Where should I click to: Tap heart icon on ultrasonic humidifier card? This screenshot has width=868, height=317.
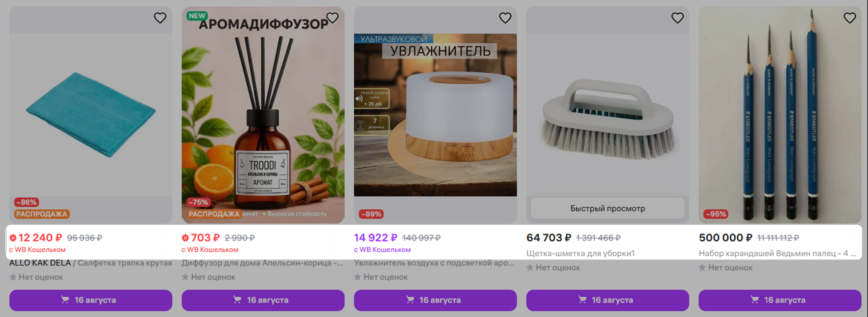[505, 18]
